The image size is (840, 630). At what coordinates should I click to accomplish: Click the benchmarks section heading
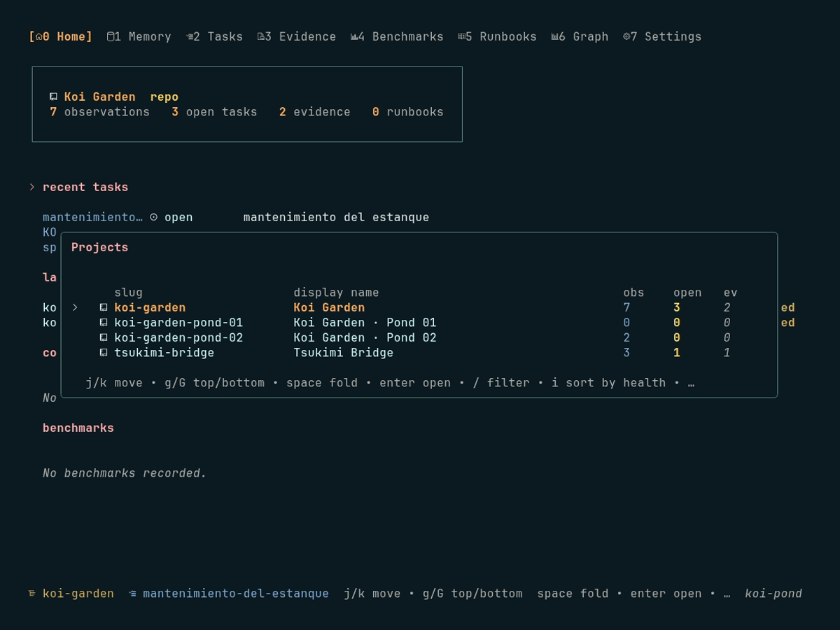pyautogui.click(x=78, y=428)
